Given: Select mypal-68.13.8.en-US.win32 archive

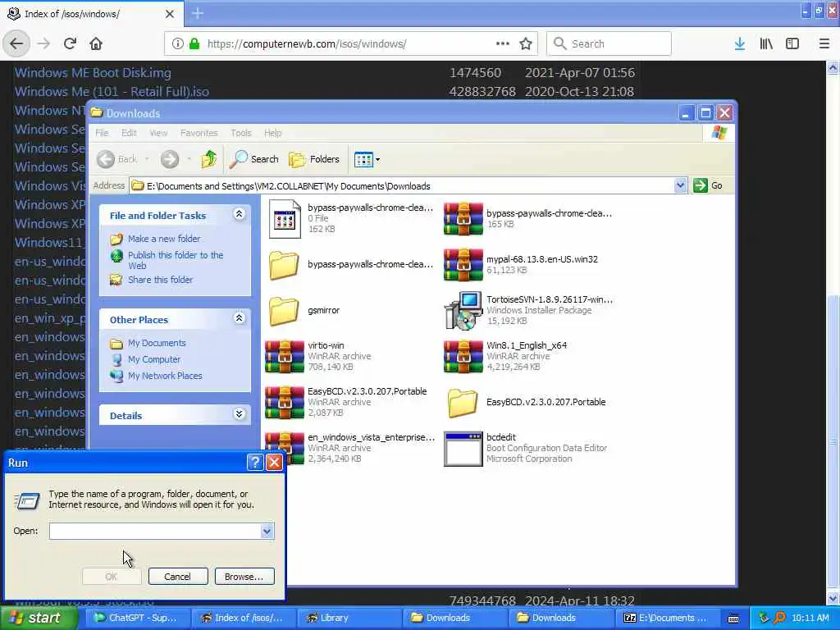Looking at the screenshot, I should 521,265.
